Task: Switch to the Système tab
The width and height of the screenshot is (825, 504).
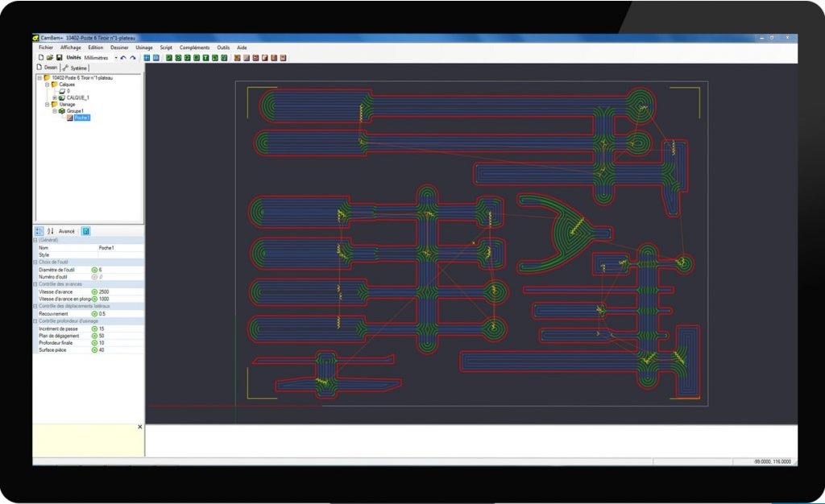Action: 77,68
